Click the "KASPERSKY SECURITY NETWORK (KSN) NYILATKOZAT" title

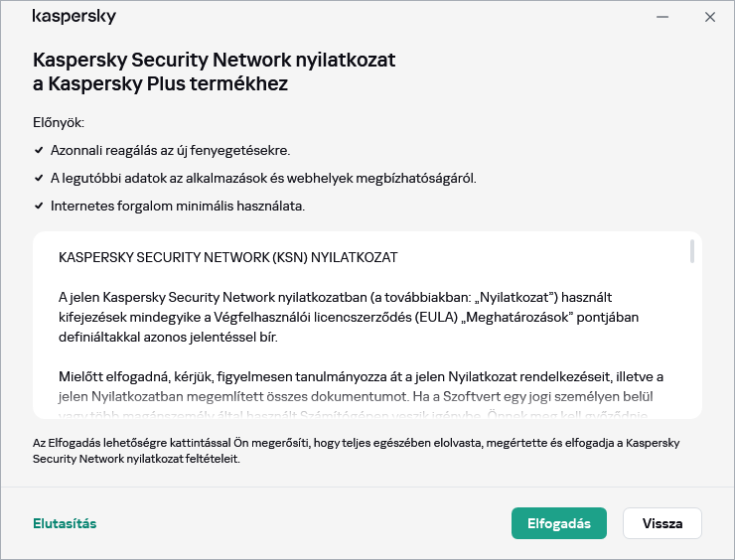[228, 257]
